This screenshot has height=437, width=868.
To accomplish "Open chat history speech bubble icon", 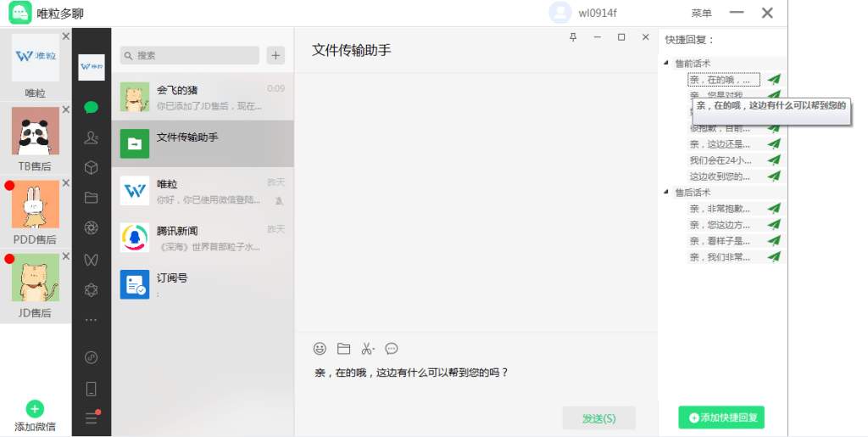I will (x=392, y=349).
